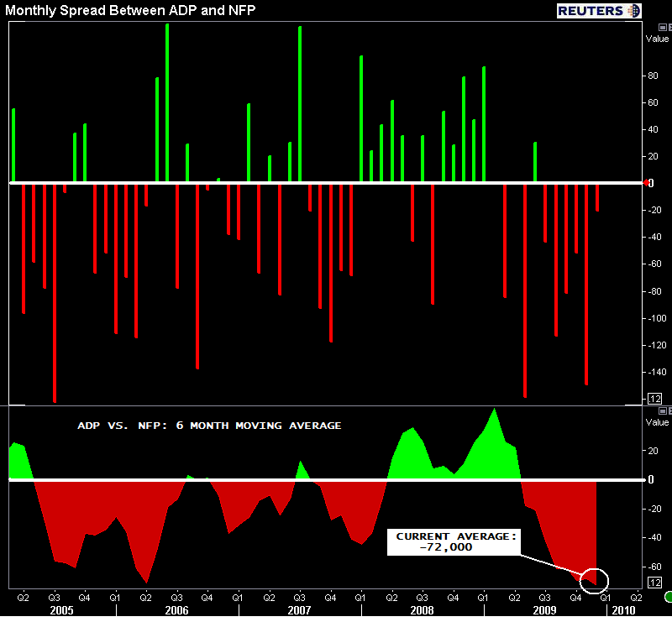Select the Current Average -72,000 callout
The height and width of the screenshot is (622, 672).
(454, 541)
